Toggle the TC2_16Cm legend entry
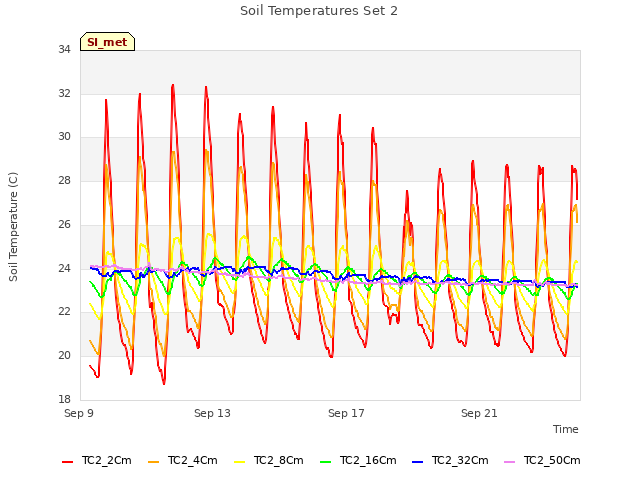640x480 pixels. click(358, 460)
